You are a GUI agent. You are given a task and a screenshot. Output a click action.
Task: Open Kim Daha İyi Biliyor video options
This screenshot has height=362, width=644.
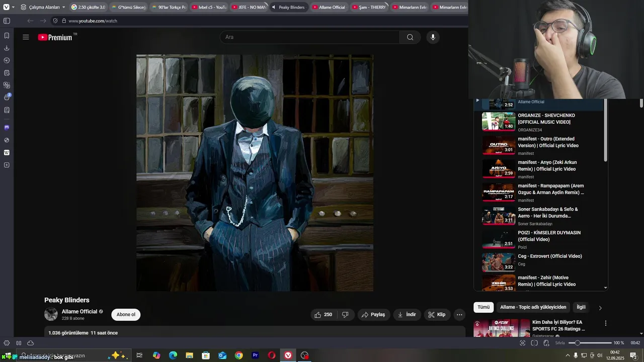click(606, 323)
